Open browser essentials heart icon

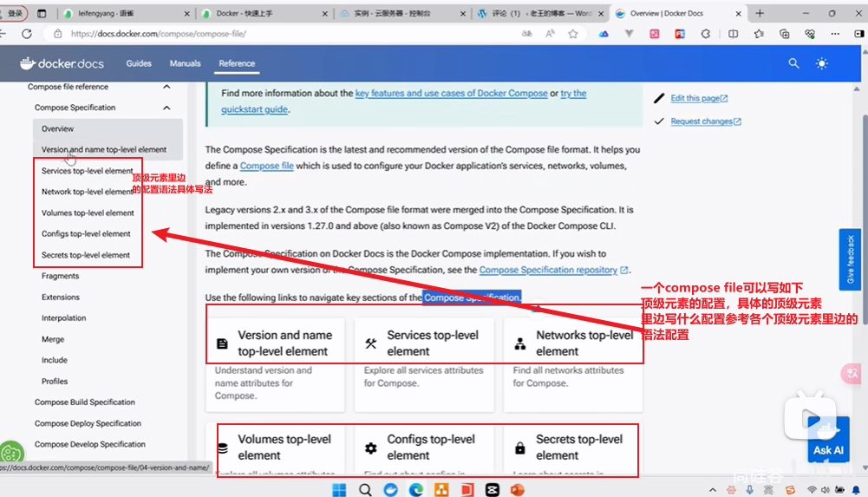[x=810, y=34]
